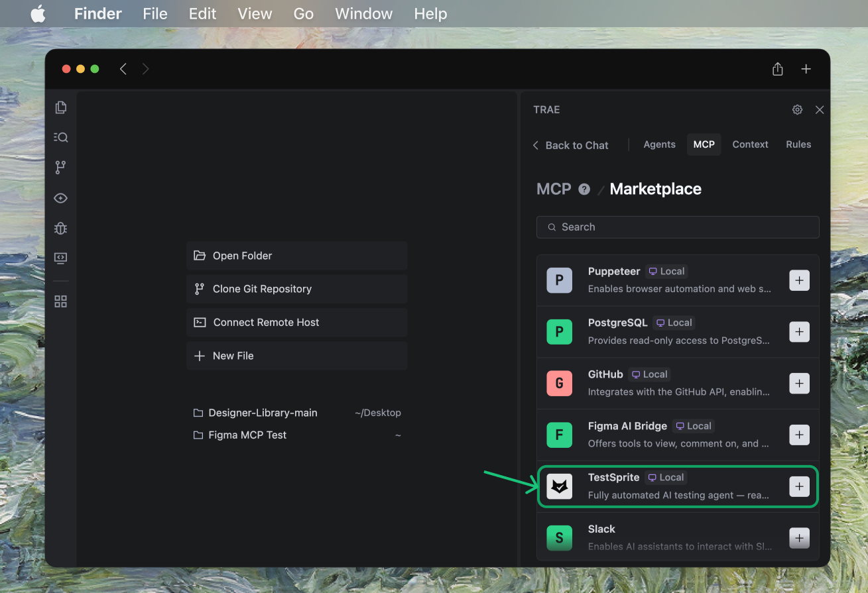Click the TestSprite fox logo icon
The height and width of the screenshot is (593, 868).
click(x=560, y=487)
